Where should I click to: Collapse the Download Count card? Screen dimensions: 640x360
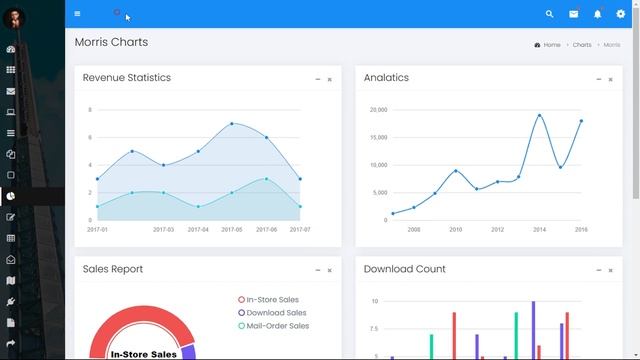(x=599, y=270)
